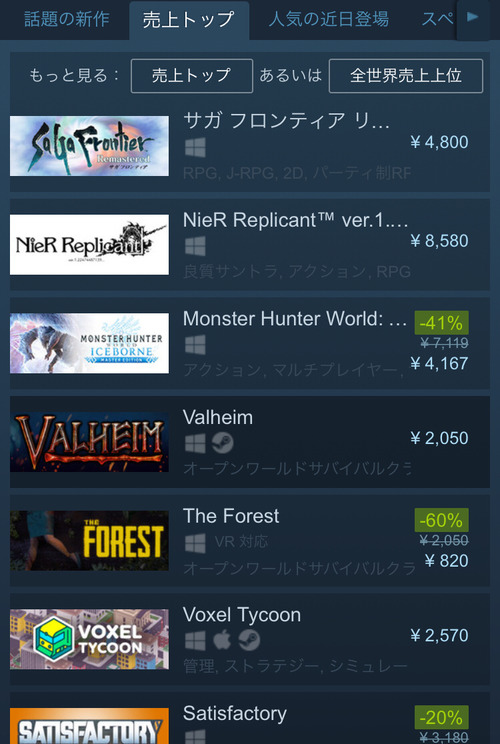Open the 人気の近日登場 tab
This screenshot has height=744, width=500.
point(329,19)
